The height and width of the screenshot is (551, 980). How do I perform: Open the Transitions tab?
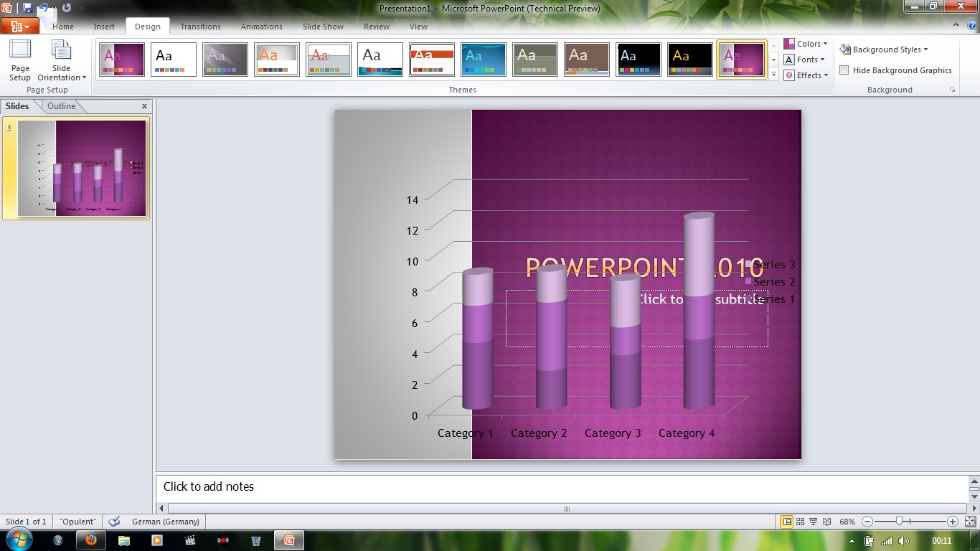point(200,27)
